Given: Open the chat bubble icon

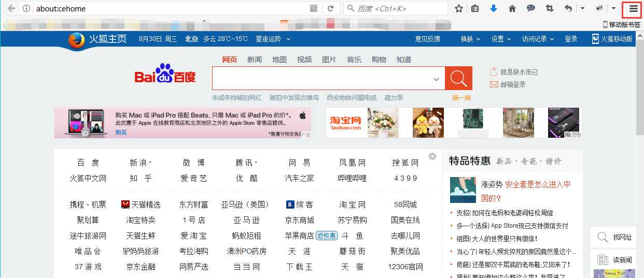Looking at the screenshot, I should (x=531, y=8).
